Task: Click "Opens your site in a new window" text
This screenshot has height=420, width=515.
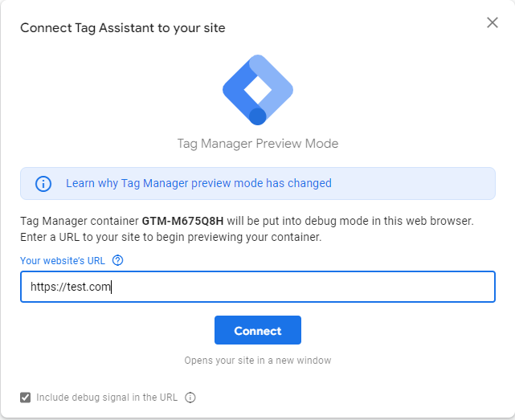Action: (257, 361)
